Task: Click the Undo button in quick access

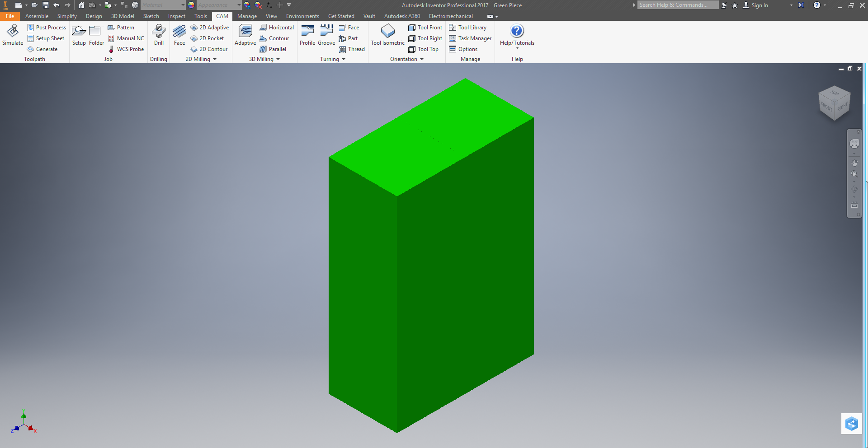Action: click(57, 5)
